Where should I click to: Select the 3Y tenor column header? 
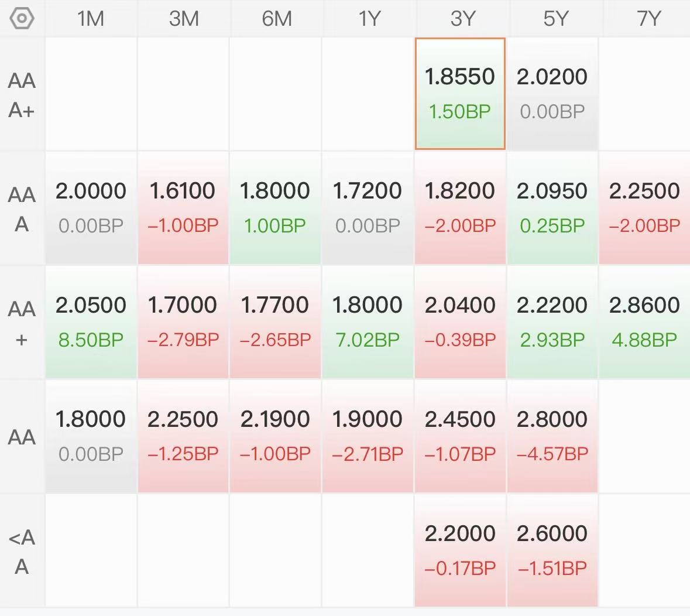462,19
